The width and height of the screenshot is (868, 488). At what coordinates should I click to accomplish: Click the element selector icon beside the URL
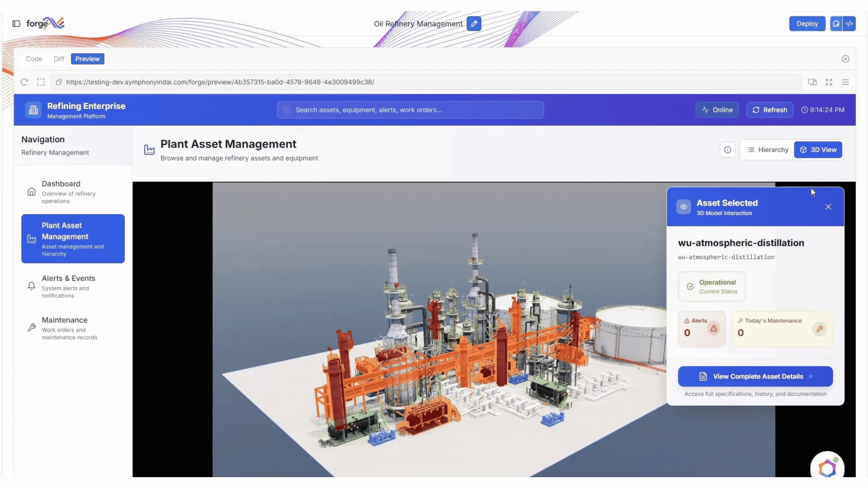tap(41, 82)
